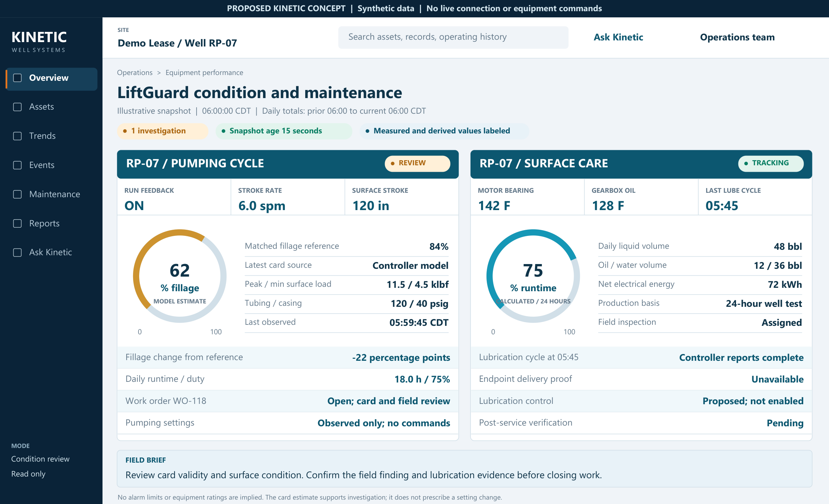
Task: Click the square icon beside Overview
Action: click(17, 78)
